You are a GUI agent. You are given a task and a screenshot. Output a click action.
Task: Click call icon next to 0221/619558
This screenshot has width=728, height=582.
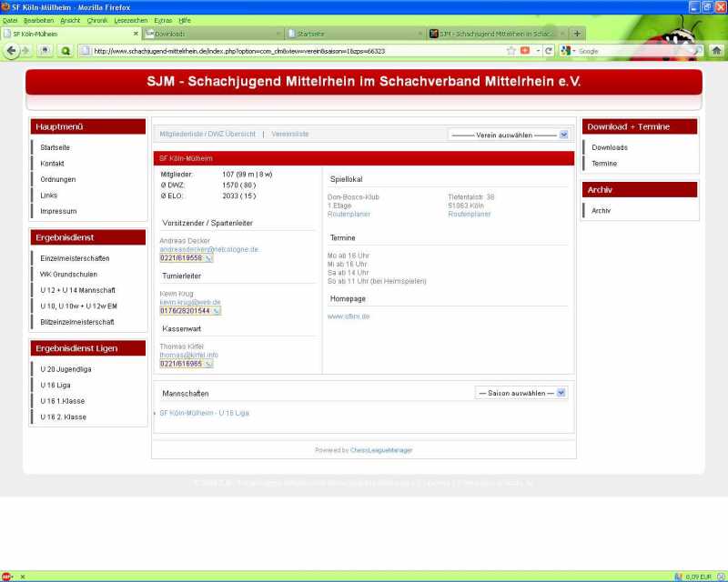tap(208, 258)
